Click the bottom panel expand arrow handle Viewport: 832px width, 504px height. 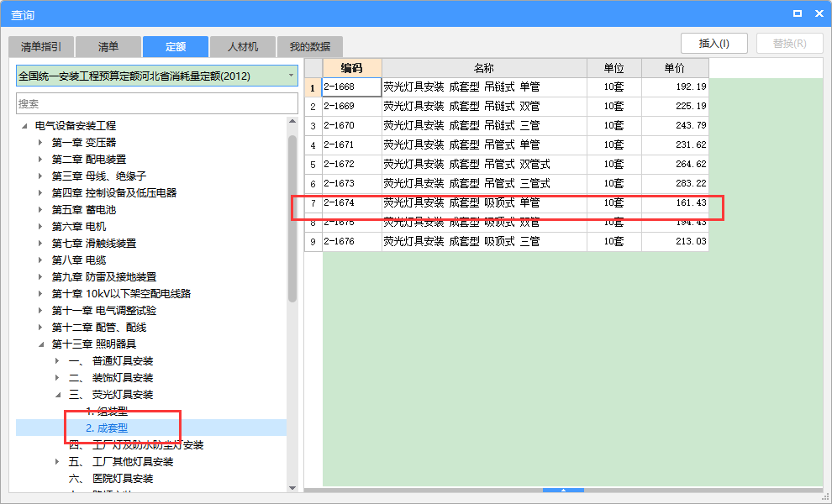click(x=564, y=491)
